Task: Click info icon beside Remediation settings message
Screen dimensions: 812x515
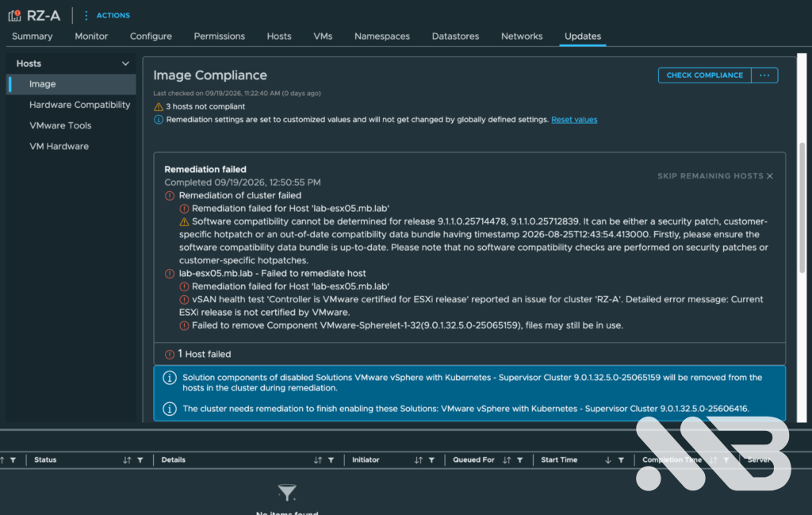Action: [x=159, y=120]
